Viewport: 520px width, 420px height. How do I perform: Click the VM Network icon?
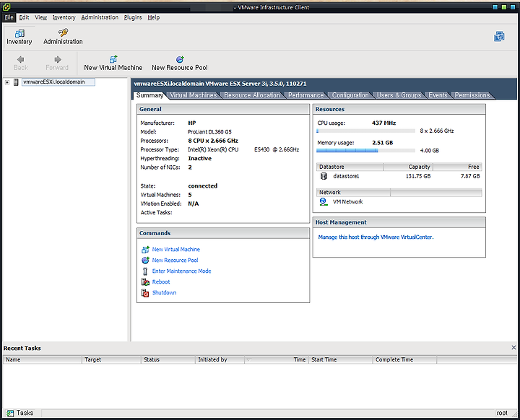pyautogui.click(x=323, y=201)
